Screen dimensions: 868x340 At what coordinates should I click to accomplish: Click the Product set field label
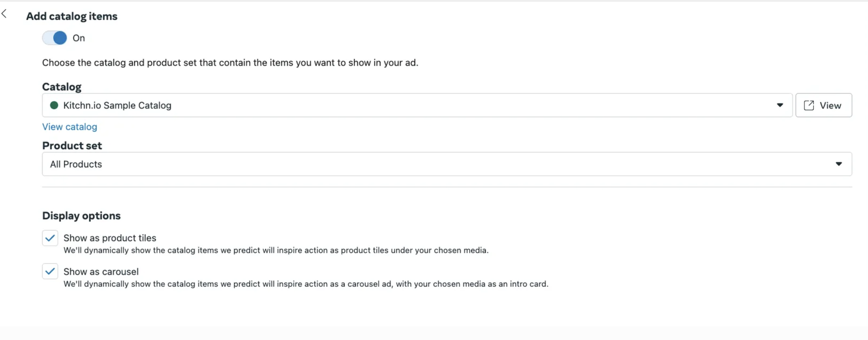(x=72, y=145)
